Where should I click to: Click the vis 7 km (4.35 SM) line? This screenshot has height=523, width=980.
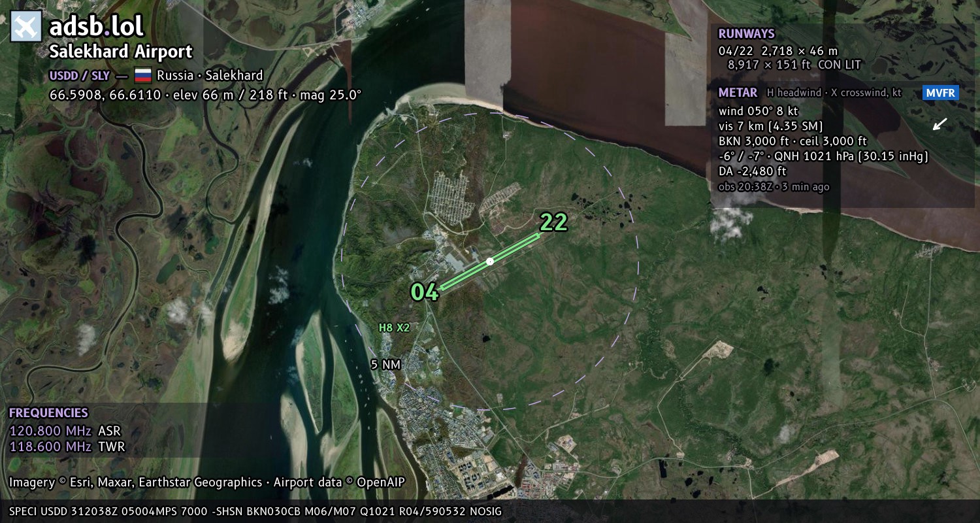point(770,126)
